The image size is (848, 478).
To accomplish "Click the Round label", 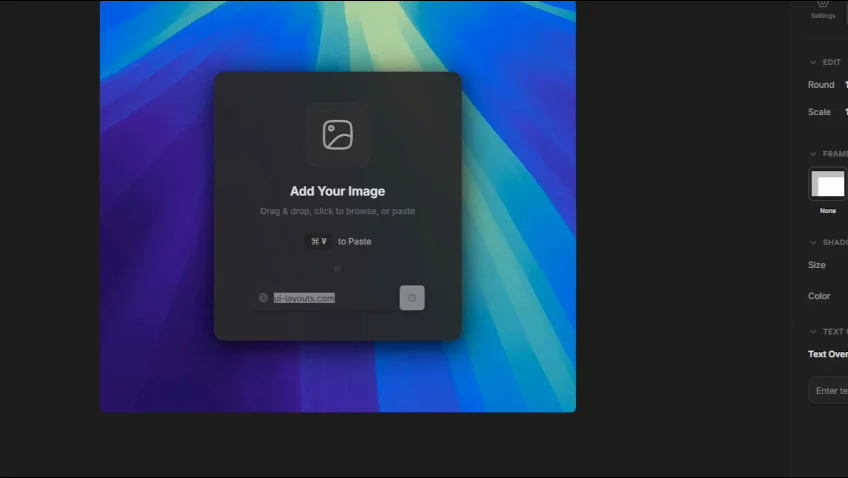I will point(821,85).
